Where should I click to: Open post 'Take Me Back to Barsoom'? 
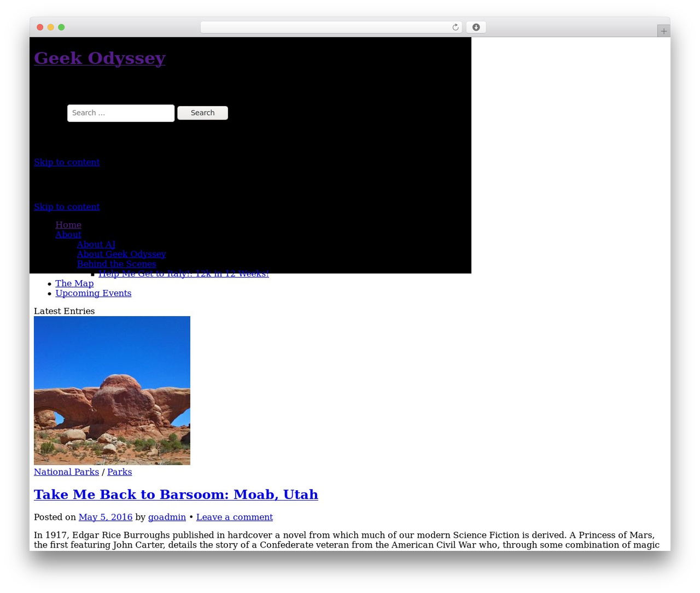tap(176, 495)
